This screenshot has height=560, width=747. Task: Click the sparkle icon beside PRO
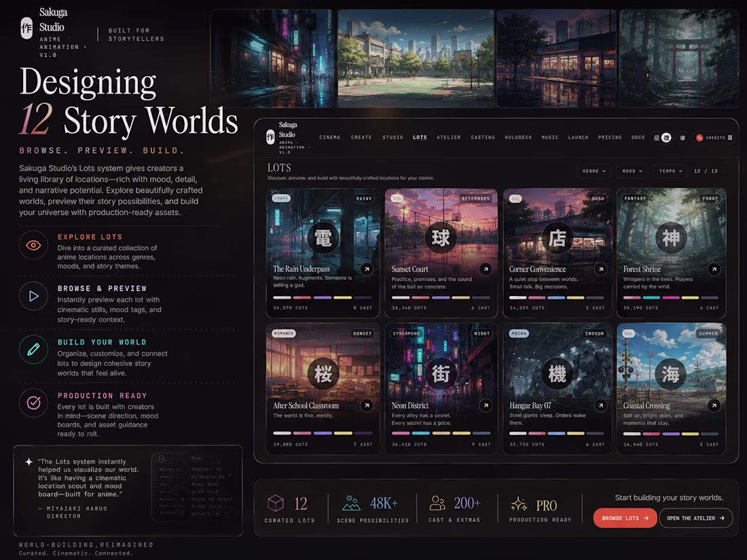pyautogui.click(x=519, y=504)
